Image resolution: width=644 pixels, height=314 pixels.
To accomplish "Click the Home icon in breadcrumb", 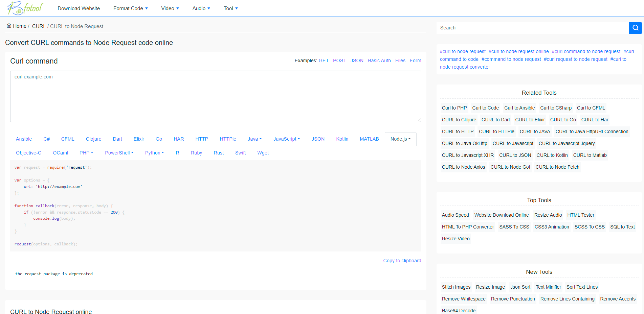I will (9, 26).
